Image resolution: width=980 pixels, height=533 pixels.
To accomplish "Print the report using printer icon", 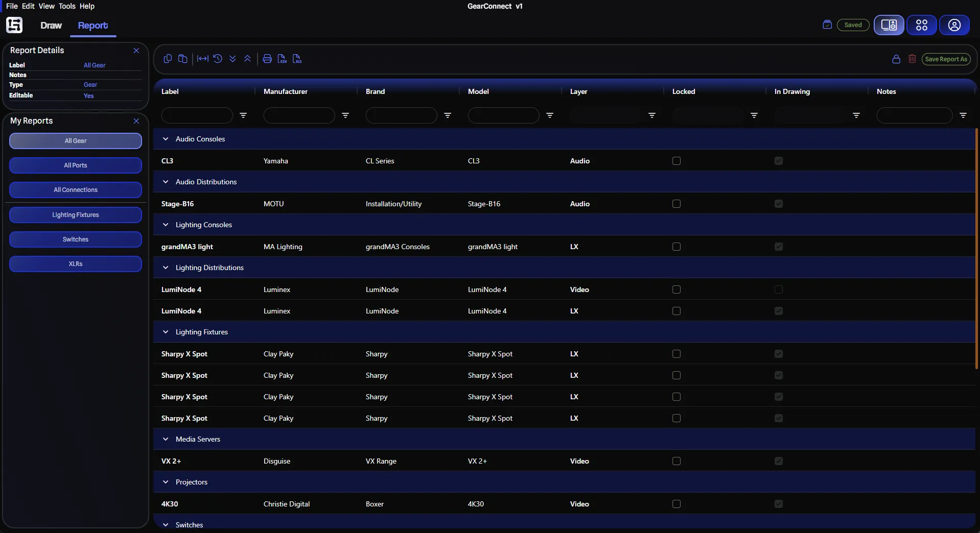I will pyautogui.click(x=267, y=59).
